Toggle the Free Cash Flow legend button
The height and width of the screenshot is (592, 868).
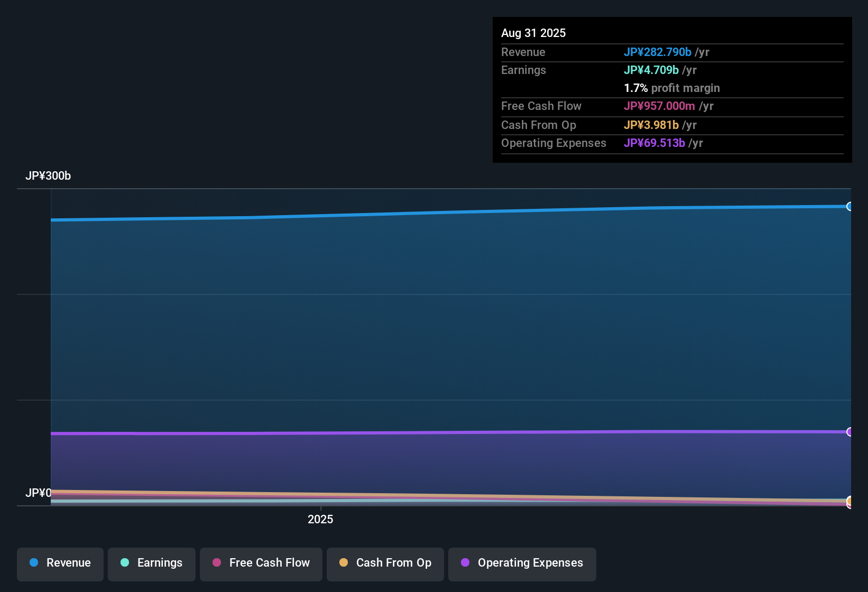tap(261, 564)
